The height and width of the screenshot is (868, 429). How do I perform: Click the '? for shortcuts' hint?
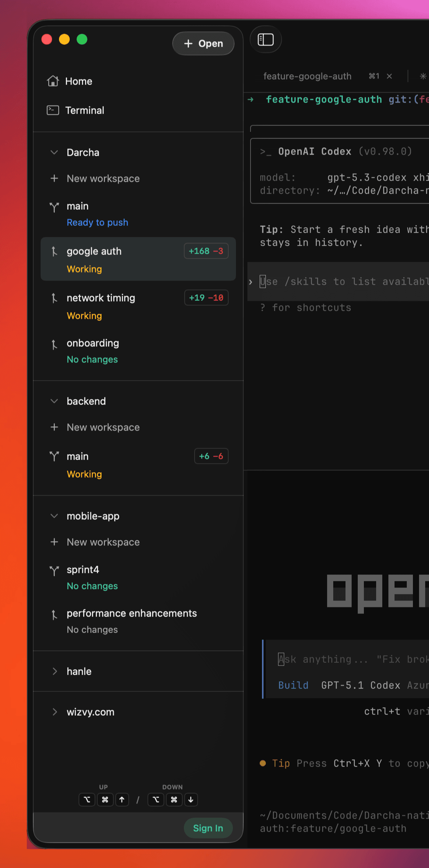coord(306,308)
